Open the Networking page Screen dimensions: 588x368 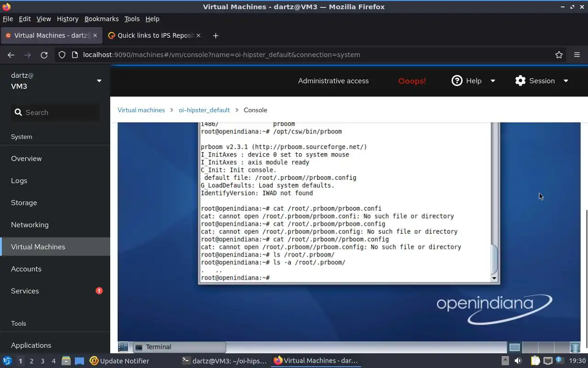[x=55, y=224]
